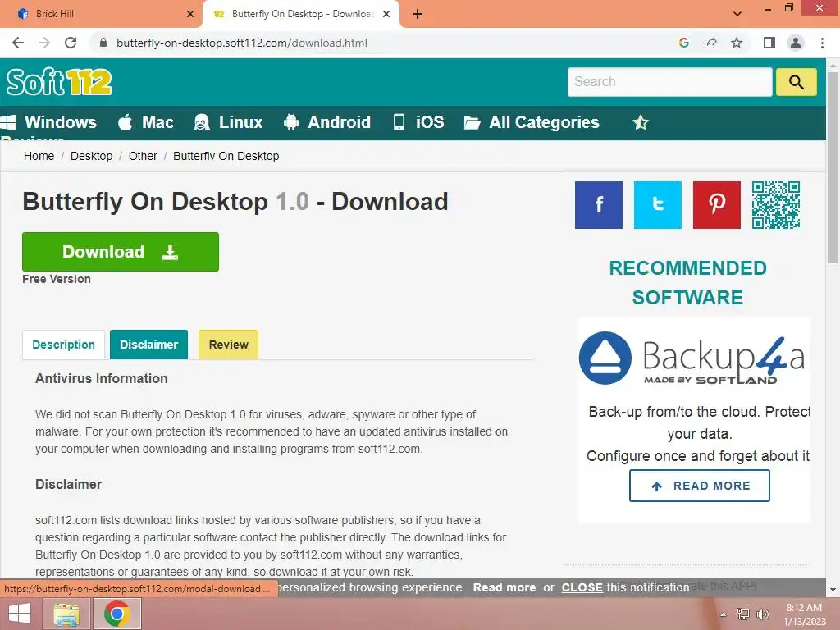Share page on Pinterest
Image resolution: width=840 pixels, height=630 pixels.
716,204
